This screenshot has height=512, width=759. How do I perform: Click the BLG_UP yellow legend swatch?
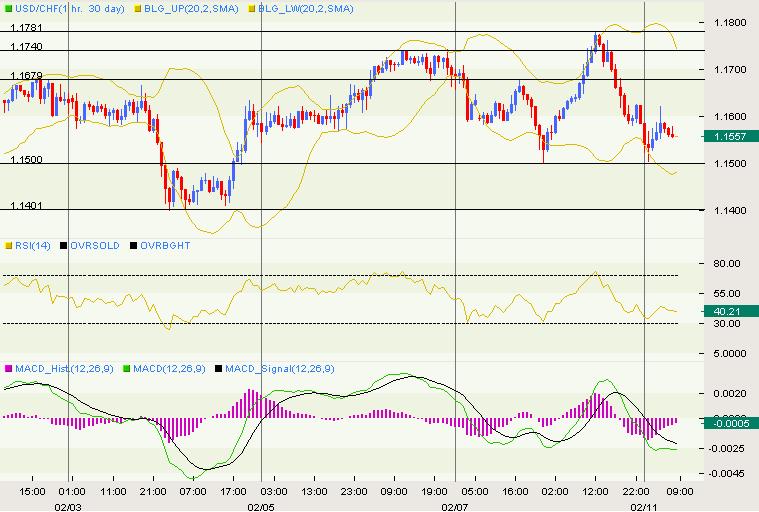pos(137,9)
